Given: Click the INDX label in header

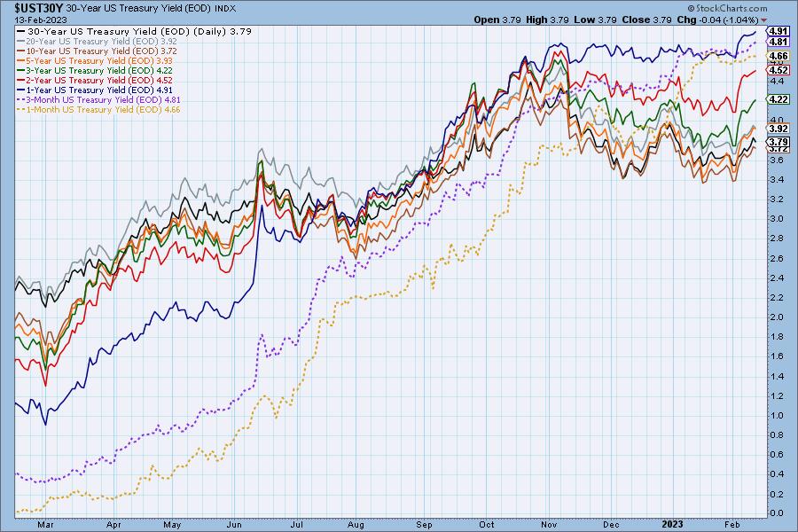Looking at the screenshot, I should coord(225,9).
